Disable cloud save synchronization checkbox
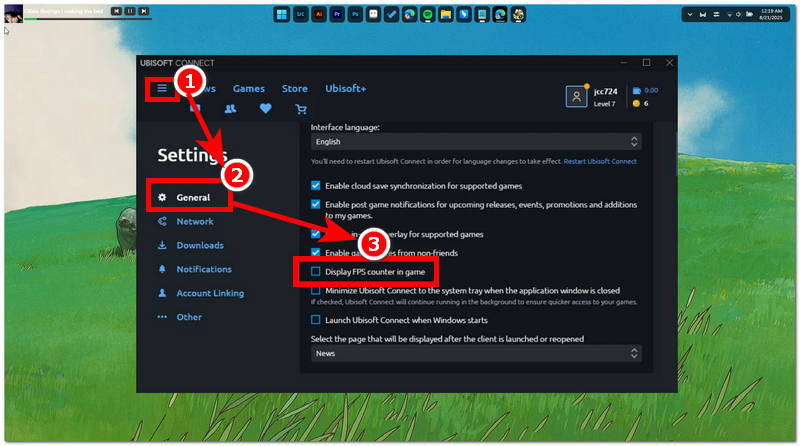 [316, 186]
